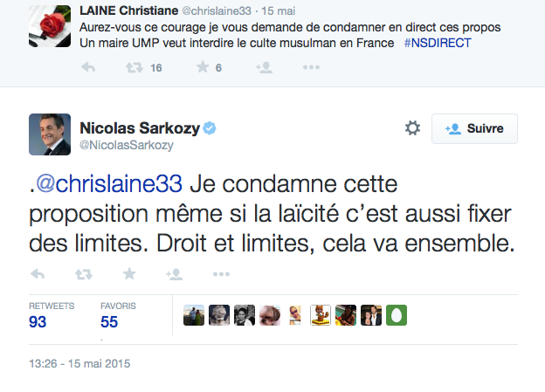Reply to Christiane Laine's tweet
This screenshot has height=392, width=545.
click(88, 67)
